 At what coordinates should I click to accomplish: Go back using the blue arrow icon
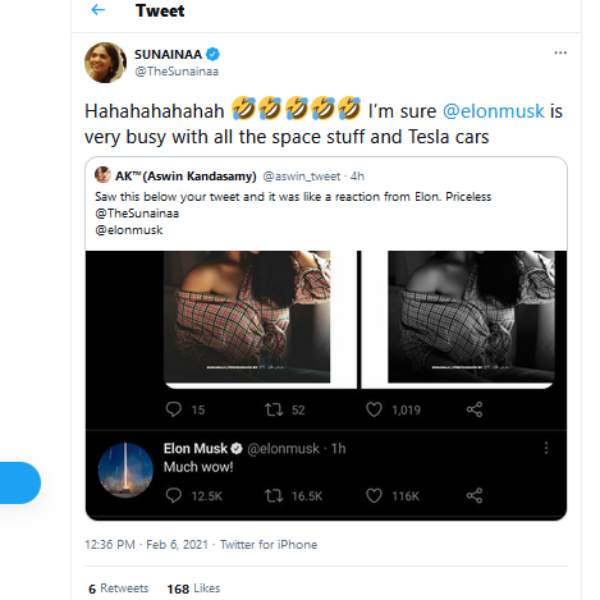click(x=98, y=10)
